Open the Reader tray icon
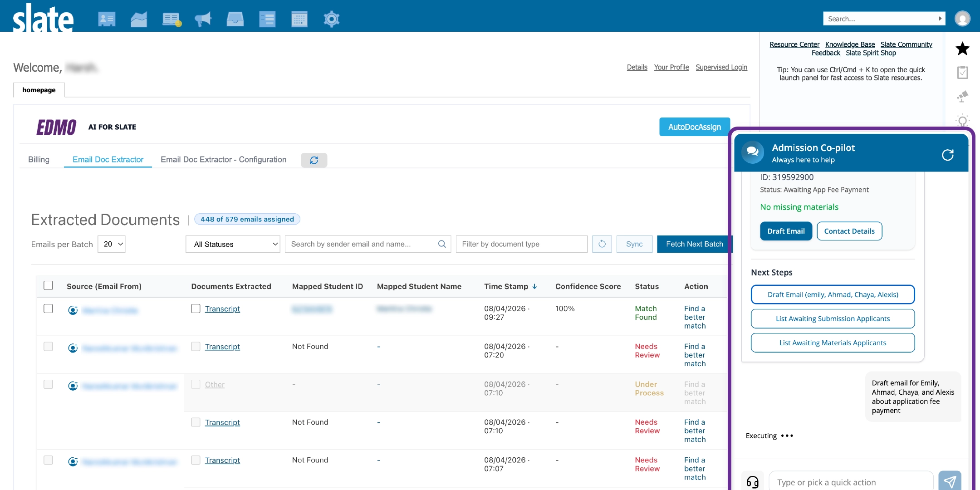 [x=235, y=19]
